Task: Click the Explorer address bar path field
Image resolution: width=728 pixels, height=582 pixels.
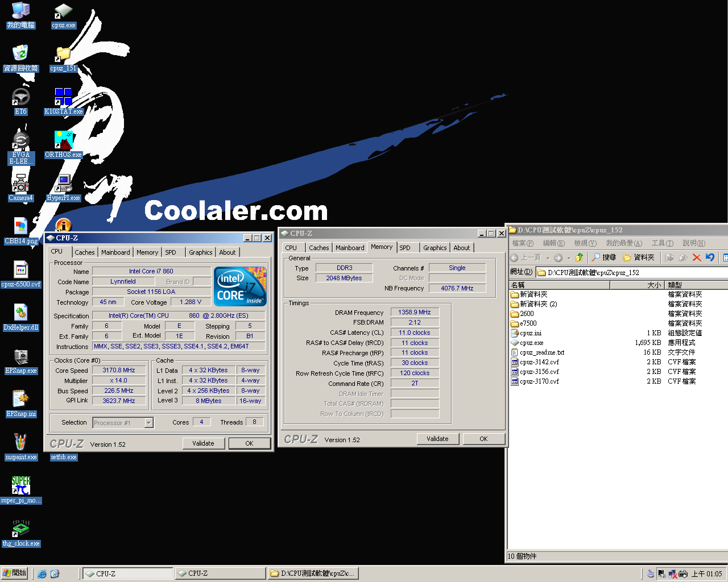Action: pos(631,273)
